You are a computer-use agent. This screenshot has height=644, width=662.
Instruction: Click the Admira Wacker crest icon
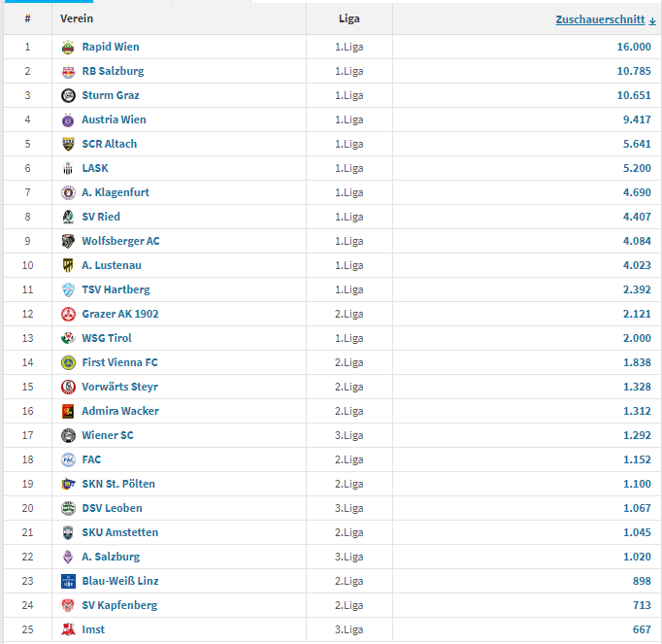(x=68, y=411)
